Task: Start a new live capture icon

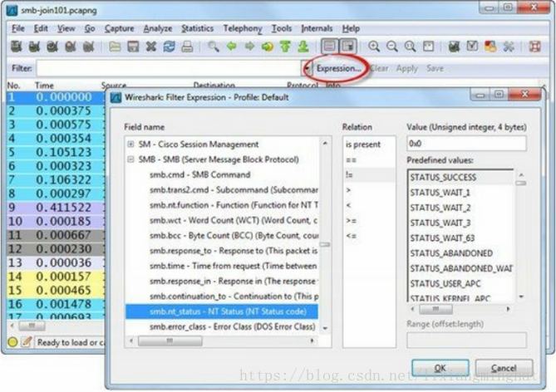Action: point(52,47)
